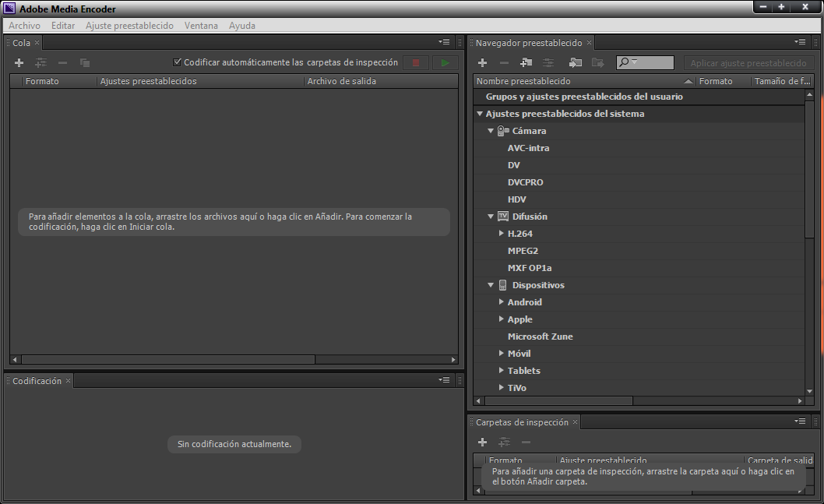The width and height of the screenshot is (824, 504).
Task: Open Carpetas de inspección panel flyout menu
Action: [800, 421]
